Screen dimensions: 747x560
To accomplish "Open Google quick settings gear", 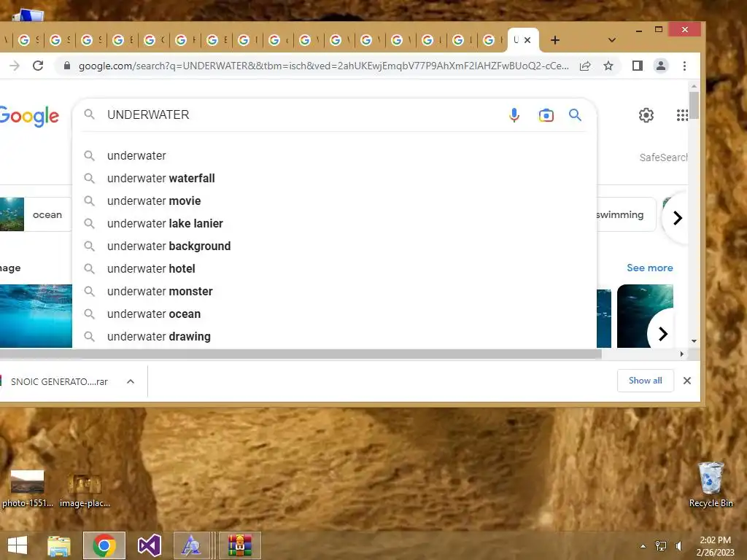I will tap(646, 115).
